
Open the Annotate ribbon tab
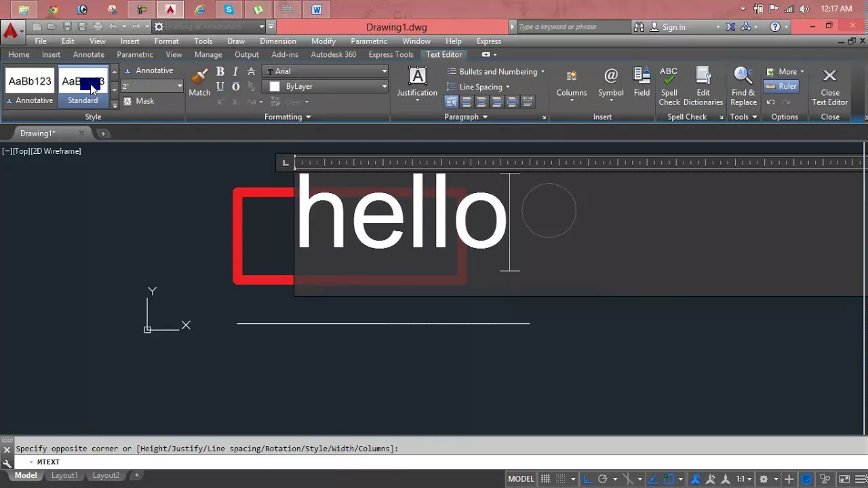(89, 54)
